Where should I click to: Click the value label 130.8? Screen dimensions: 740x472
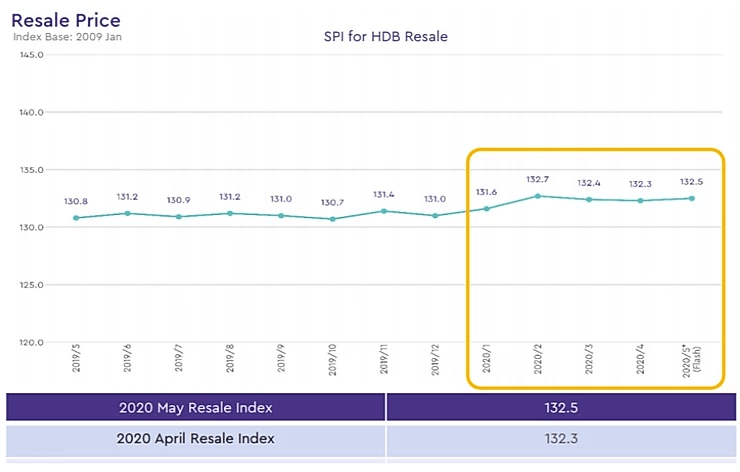tap(76, 202)
